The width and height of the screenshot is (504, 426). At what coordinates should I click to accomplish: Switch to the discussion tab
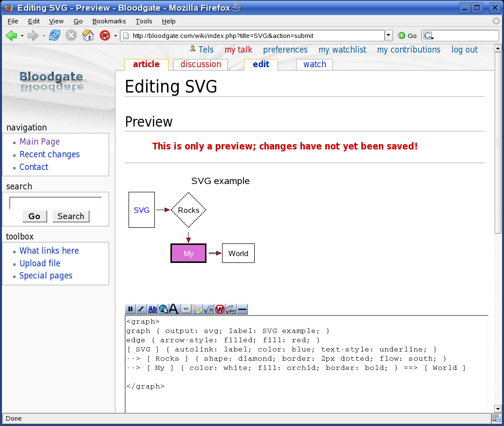pos(201,64)
